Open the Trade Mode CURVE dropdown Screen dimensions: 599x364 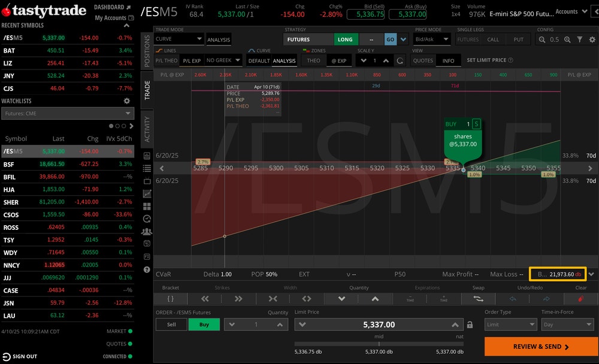pyautogui.click(x=179, y=39)
